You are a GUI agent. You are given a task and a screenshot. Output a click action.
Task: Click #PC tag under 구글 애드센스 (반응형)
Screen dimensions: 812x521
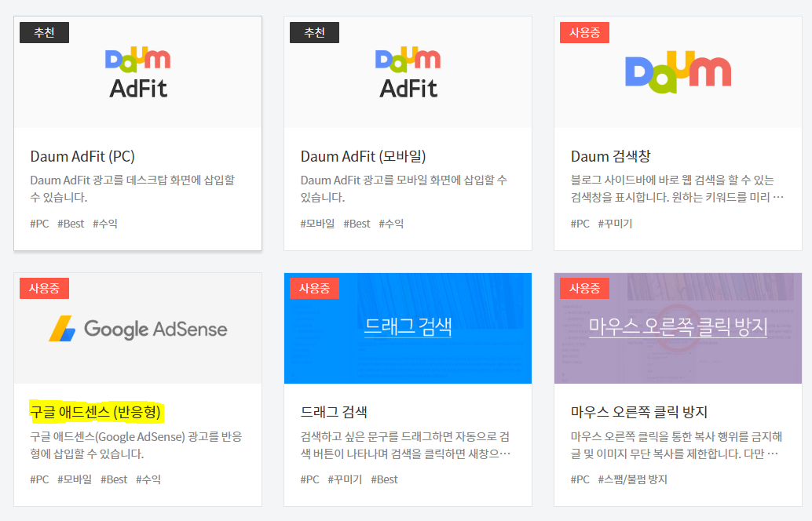click(x=39, y=479)
